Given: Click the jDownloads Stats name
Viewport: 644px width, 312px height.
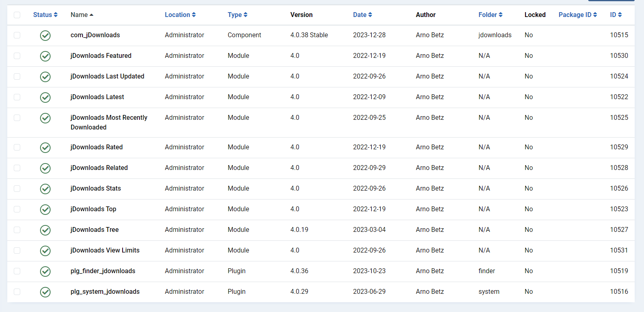Looking at the screenshot, I should [95, 189].
